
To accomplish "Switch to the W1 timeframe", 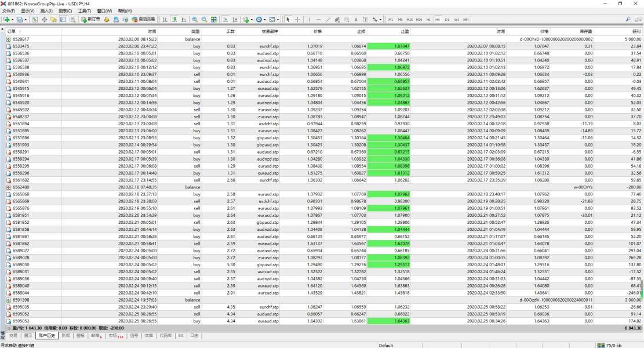I will (457, 19).
